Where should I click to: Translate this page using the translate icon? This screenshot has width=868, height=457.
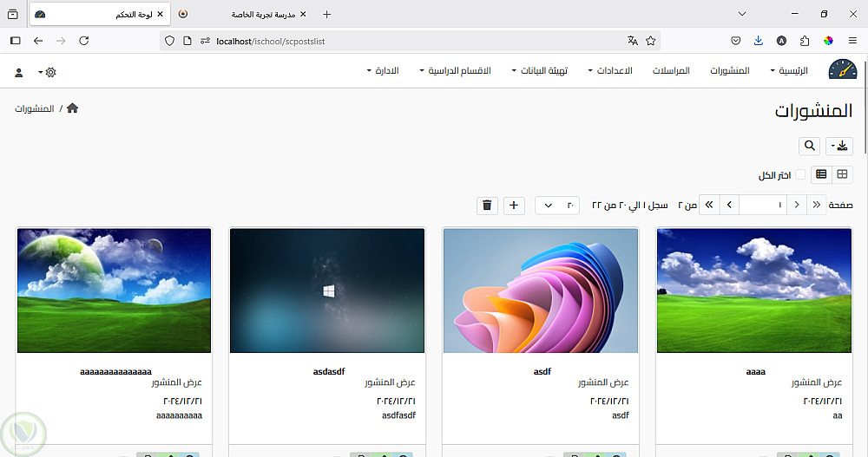click(x=633, y=41)
